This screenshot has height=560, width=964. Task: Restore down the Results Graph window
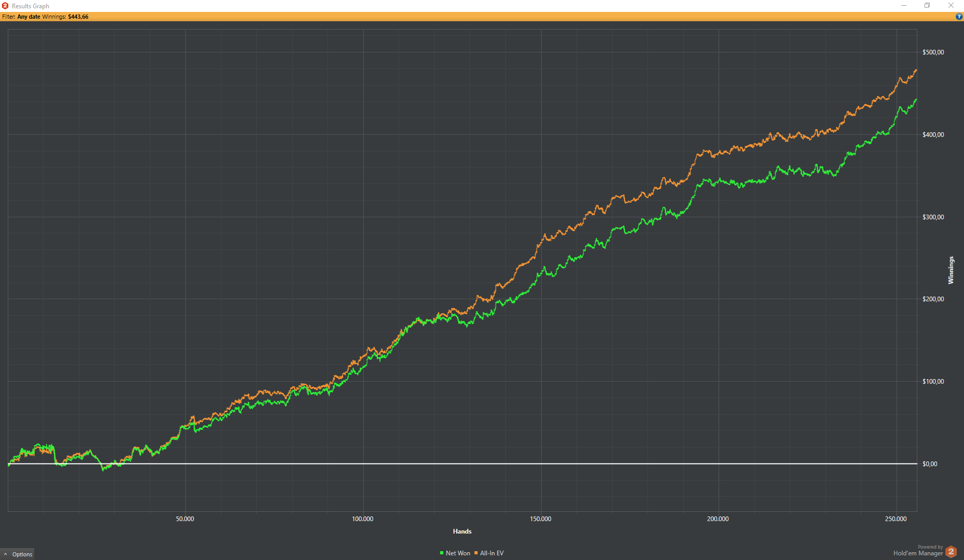pyautogui.click(x=927, y=6)
